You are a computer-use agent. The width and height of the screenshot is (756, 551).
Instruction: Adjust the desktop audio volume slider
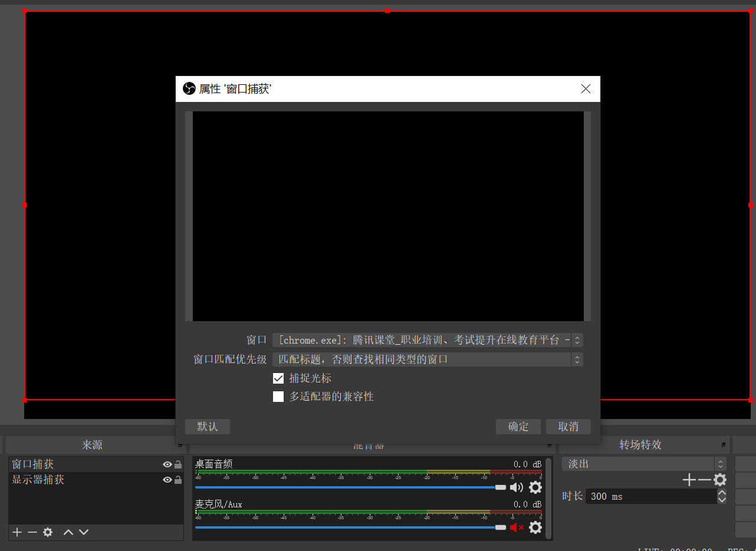(x=350, y=487)
